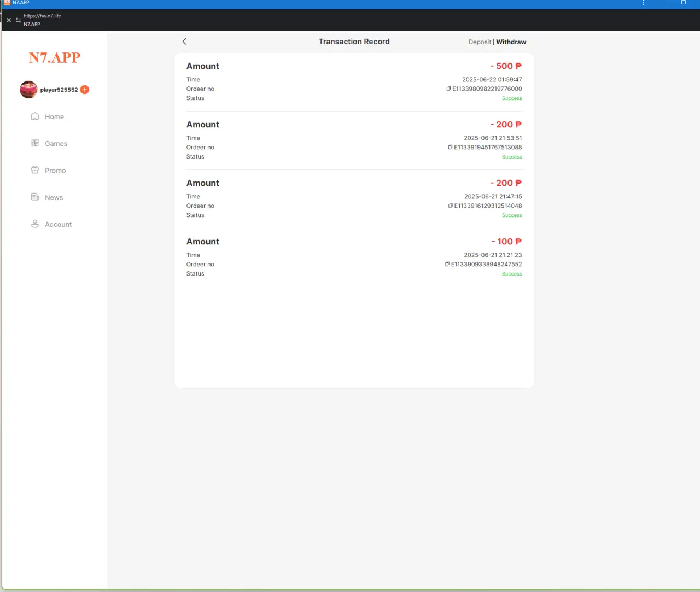
Task: Copy order number E1133909338948247552
Action: coord(447,264)
